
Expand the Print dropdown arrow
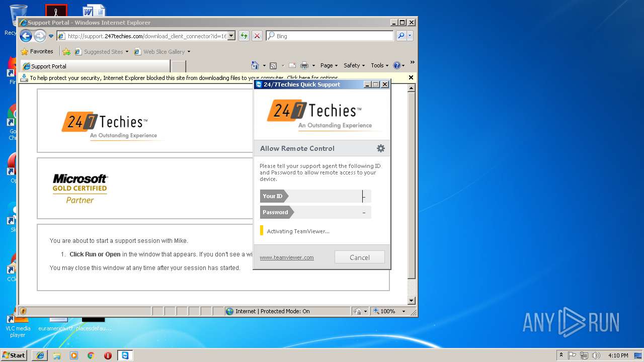point(313,65)
